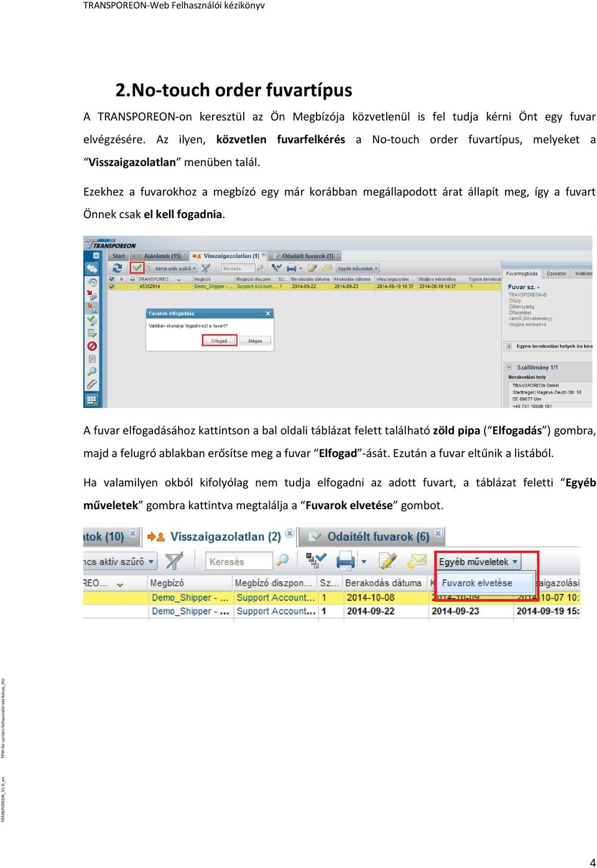The height and width of the screenshot is (868, 597).
Task: Click the Berakodás dátuma column header in lower table
Action: [386, 583]
